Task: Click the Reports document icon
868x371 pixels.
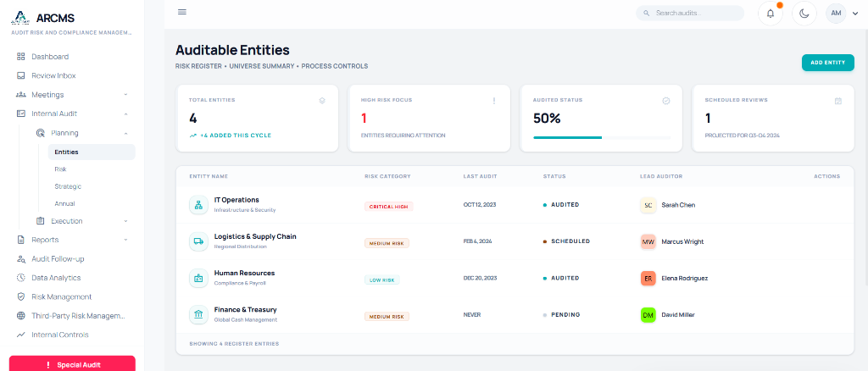Action: (21, 240)
